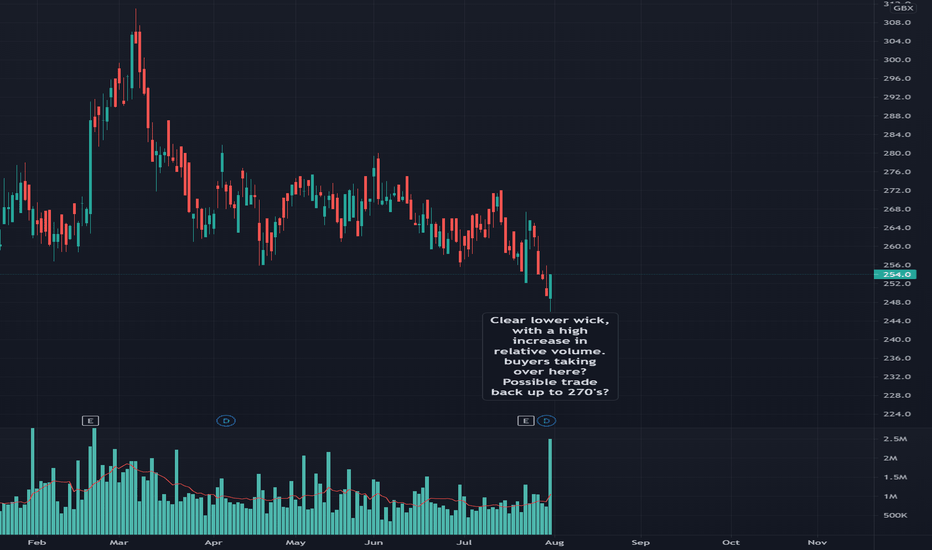Click the Nov label on time axis
Screen dimensions: 932x550
pos(817,542)
